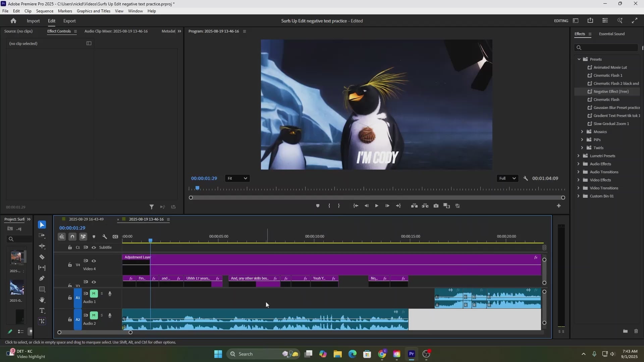
Task: Click the Play button in Program monitor
Action: tap(377, 206)
